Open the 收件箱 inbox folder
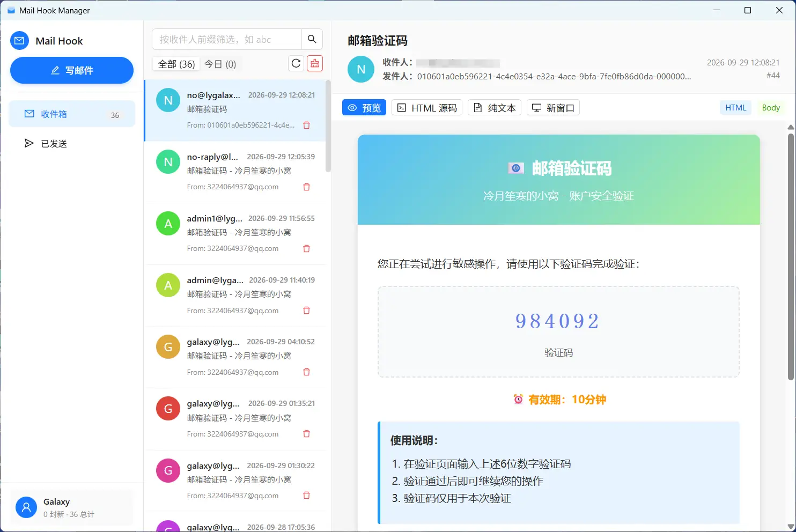Viewport: 796px width, 532px height. [72, 114]
